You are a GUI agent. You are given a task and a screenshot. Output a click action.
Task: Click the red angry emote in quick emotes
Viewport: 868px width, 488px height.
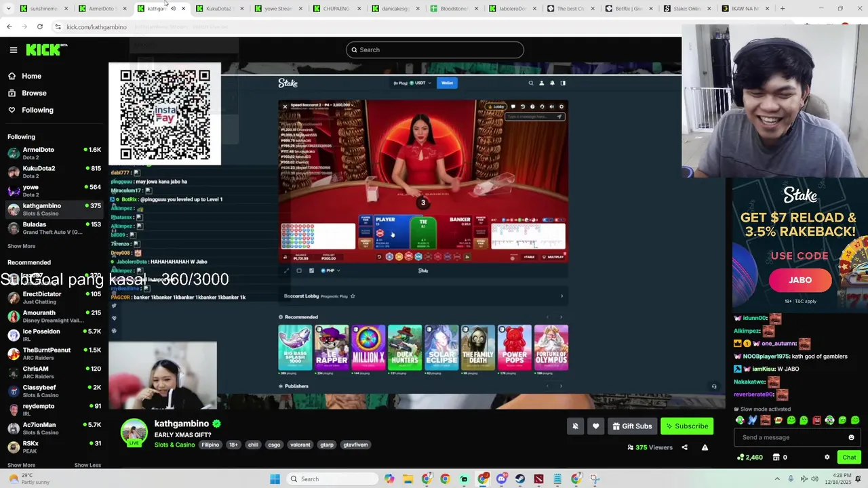coord(816,420)
